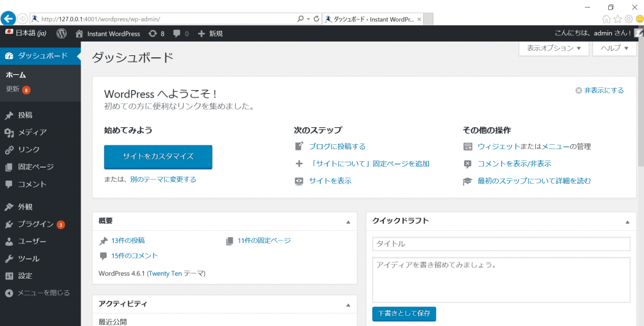Focus the タイトル input field
The width and height of the screenshot is (644, 326).
coord(501,244)
